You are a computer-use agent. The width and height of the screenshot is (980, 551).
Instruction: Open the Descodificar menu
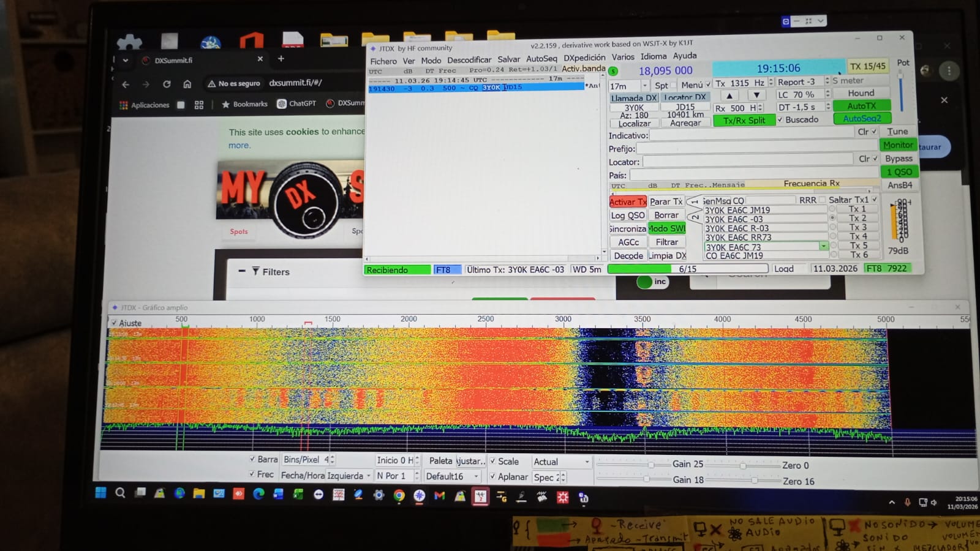(x=469, y=60)
